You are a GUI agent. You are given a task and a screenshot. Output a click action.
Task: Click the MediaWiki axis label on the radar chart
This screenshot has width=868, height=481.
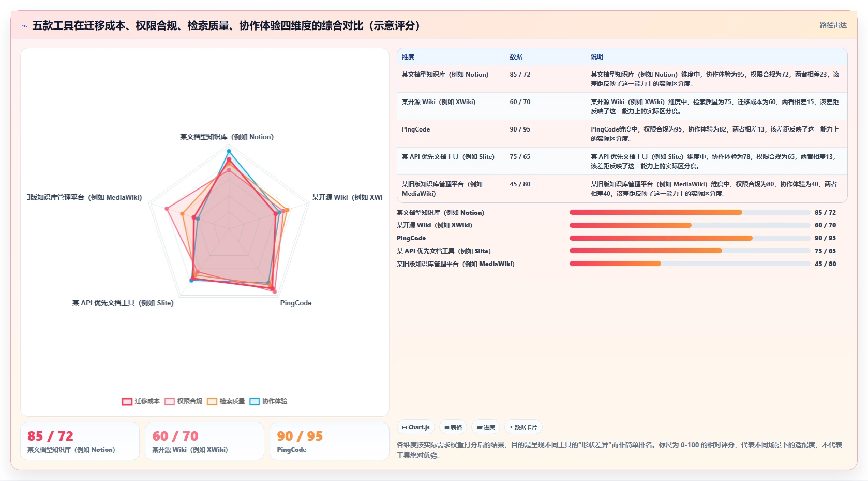84,198
